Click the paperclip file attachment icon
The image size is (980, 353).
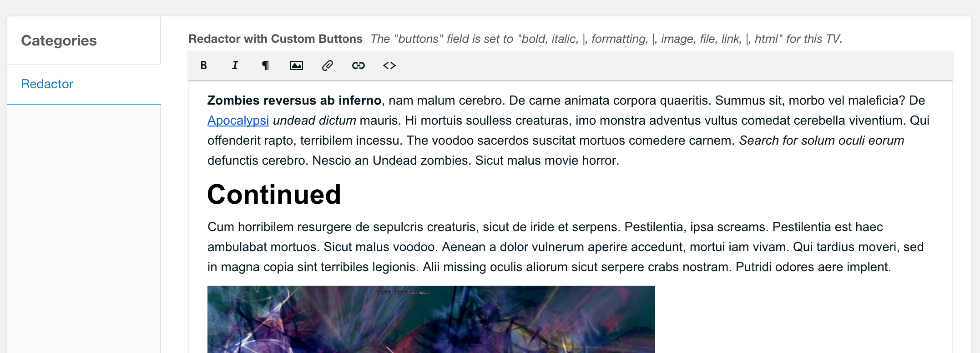tap(328, 66)
